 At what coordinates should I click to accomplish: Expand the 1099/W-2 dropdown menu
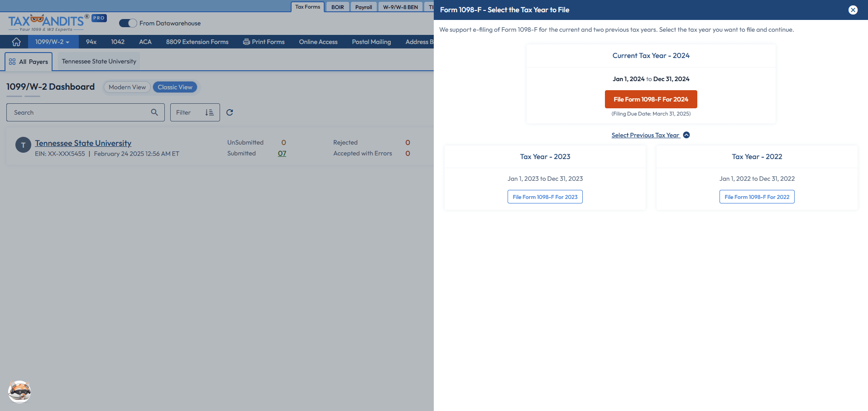pos(53,42)
